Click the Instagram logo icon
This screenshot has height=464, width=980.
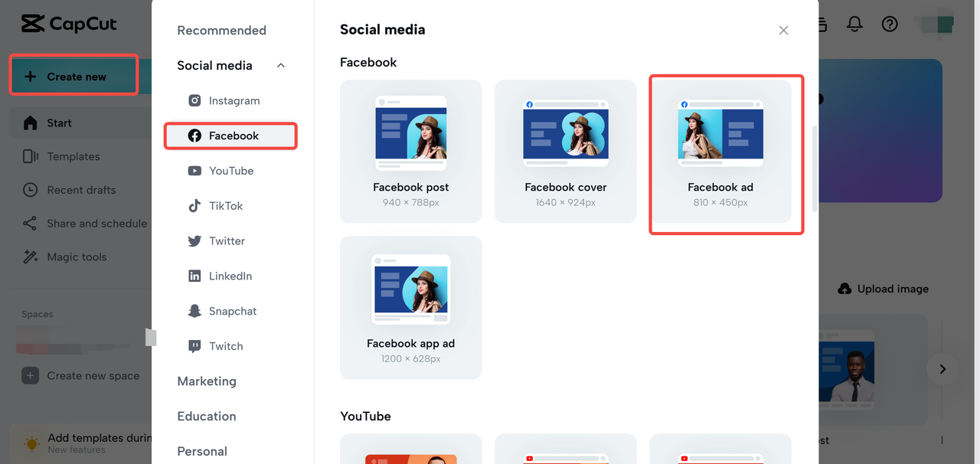click(194, 100)
